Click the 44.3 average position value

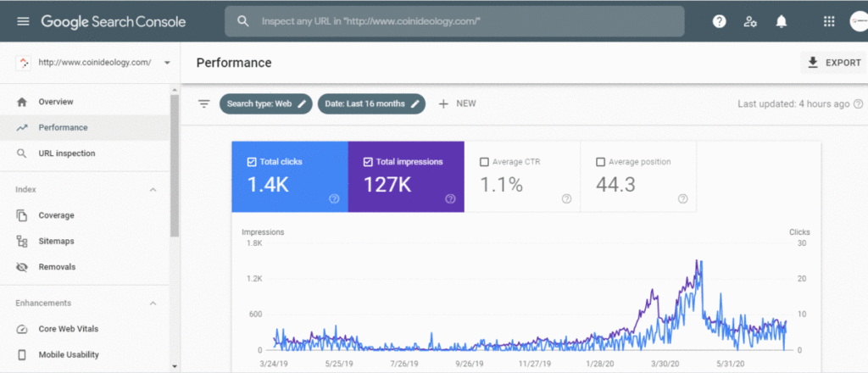point(615,185)
